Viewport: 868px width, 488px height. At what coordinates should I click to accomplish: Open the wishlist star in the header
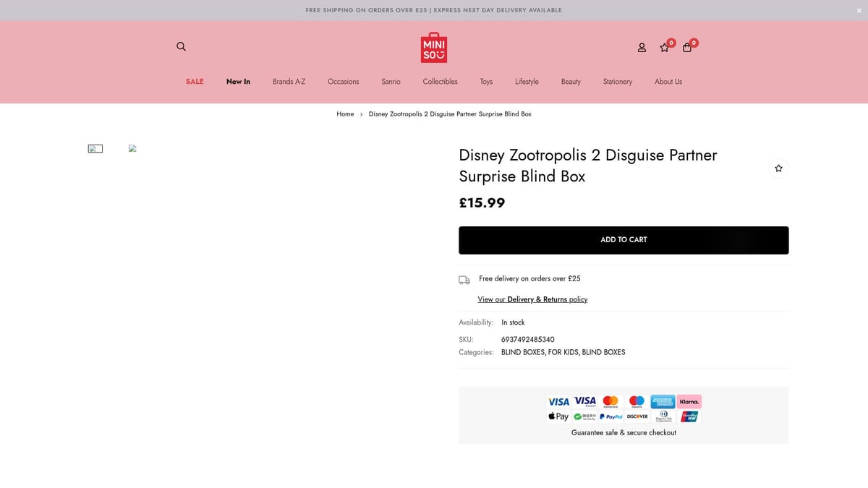(664, 48)
